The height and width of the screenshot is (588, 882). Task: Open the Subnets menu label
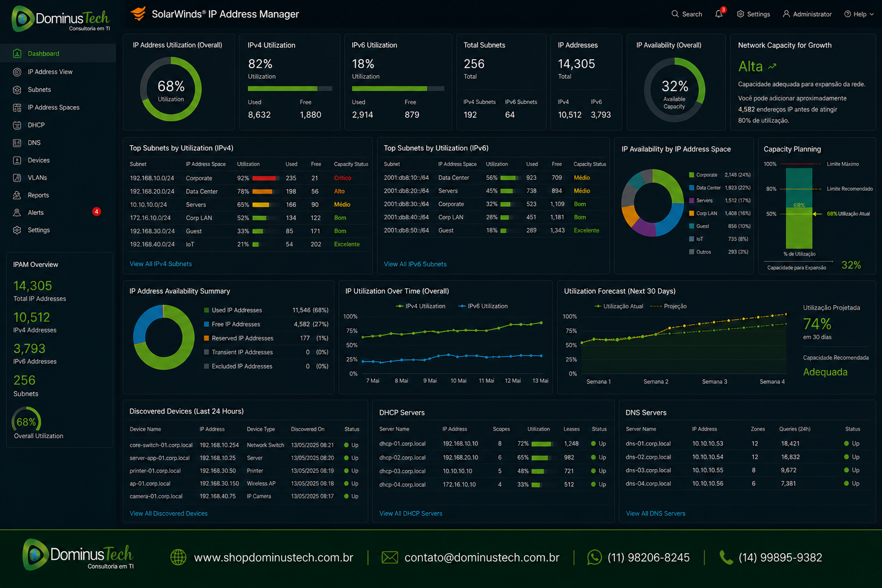click(39, 90)
